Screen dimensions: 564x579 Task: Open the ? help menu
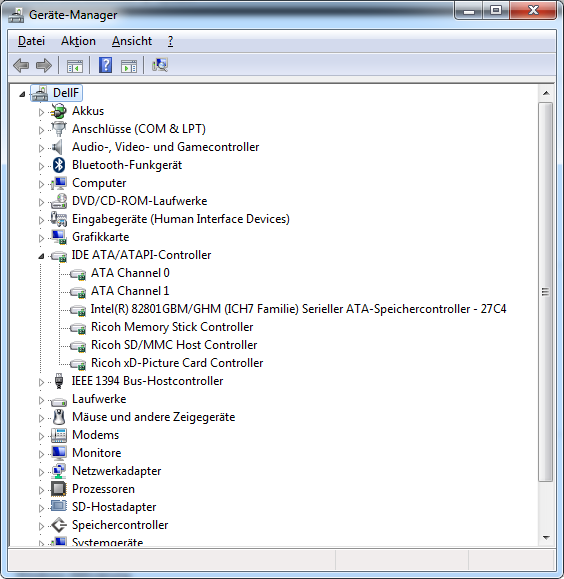(x=170, y=41)
